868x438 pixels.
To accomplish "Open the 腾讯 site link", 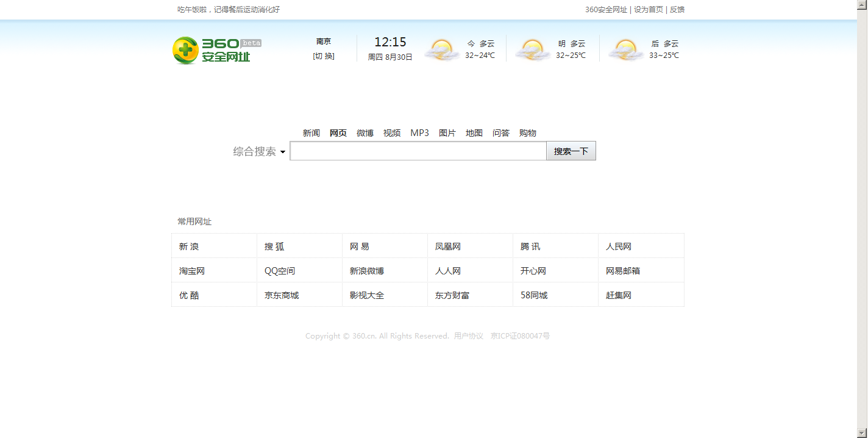I will point(530,246).
